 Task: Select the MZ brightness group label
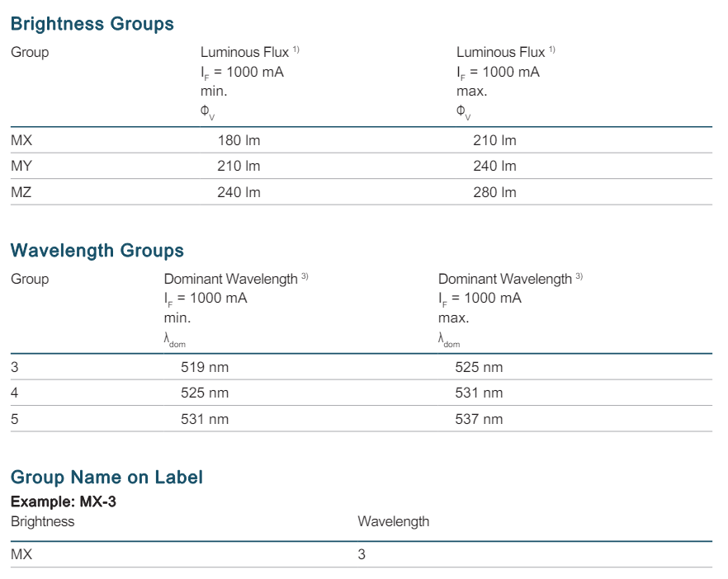tap(21, 193)
